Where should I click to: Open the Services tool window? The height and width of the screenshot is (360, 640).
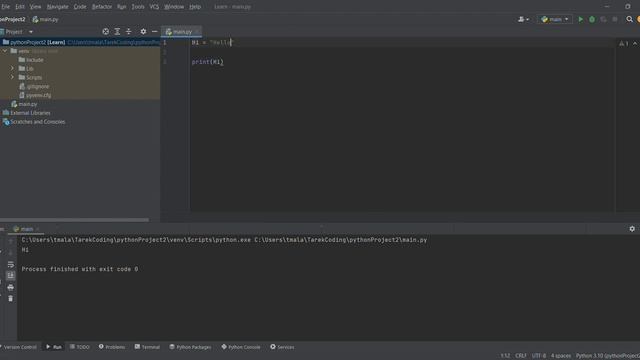pyautogui.click(x=282, y=347)
